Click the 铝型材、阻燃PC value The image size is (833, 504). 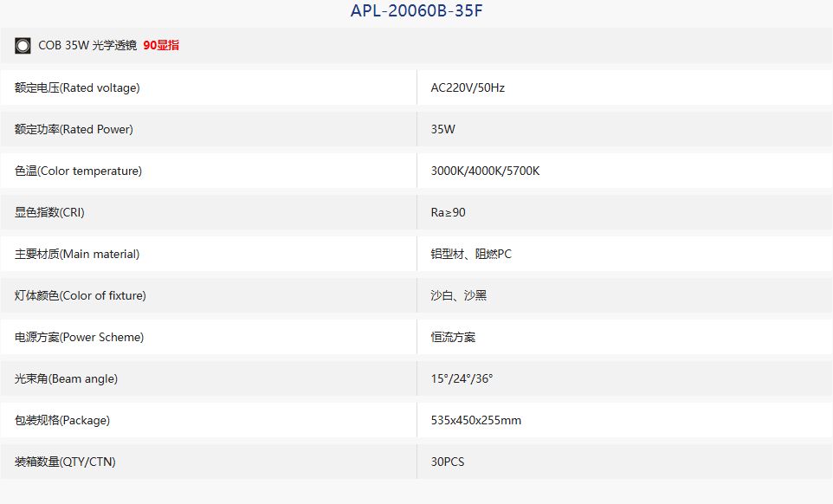coord(471,254)
